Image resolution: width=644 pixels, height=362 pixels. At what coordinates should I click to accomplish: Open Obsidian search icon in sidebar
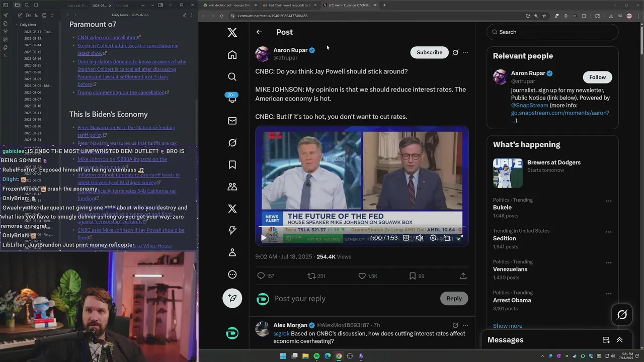(x=27, y=5)
